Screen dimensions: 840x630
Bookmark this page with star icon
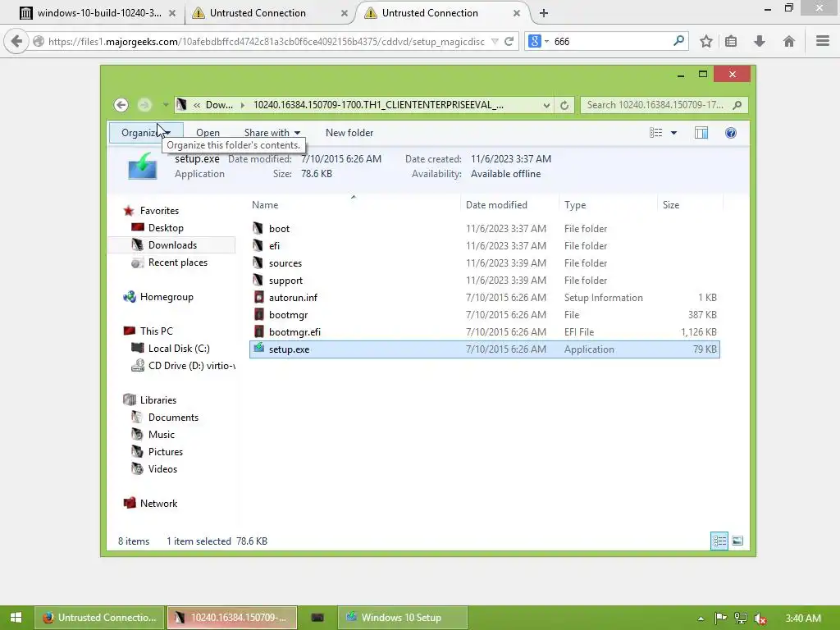click(x=706, y=41)
